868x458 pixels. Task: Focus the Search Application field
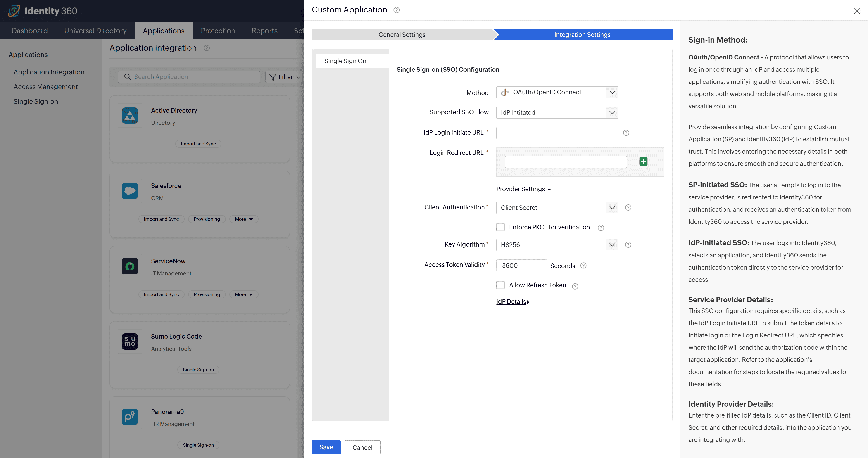coord(189,77)
